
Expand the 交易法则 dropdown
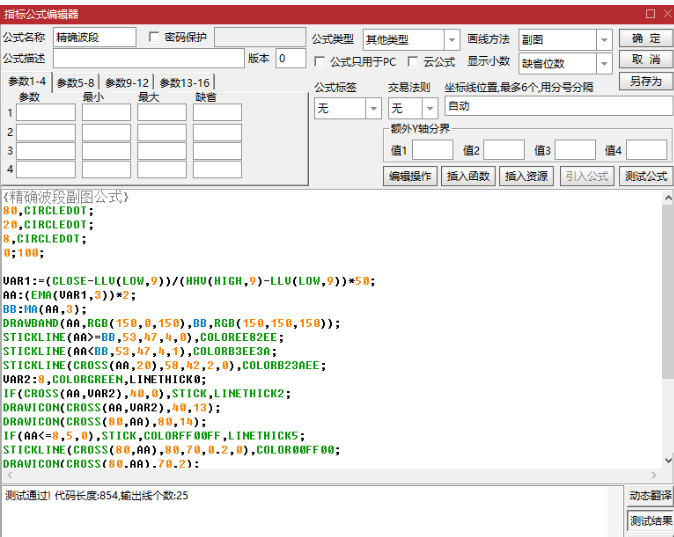tap(429, 108)
